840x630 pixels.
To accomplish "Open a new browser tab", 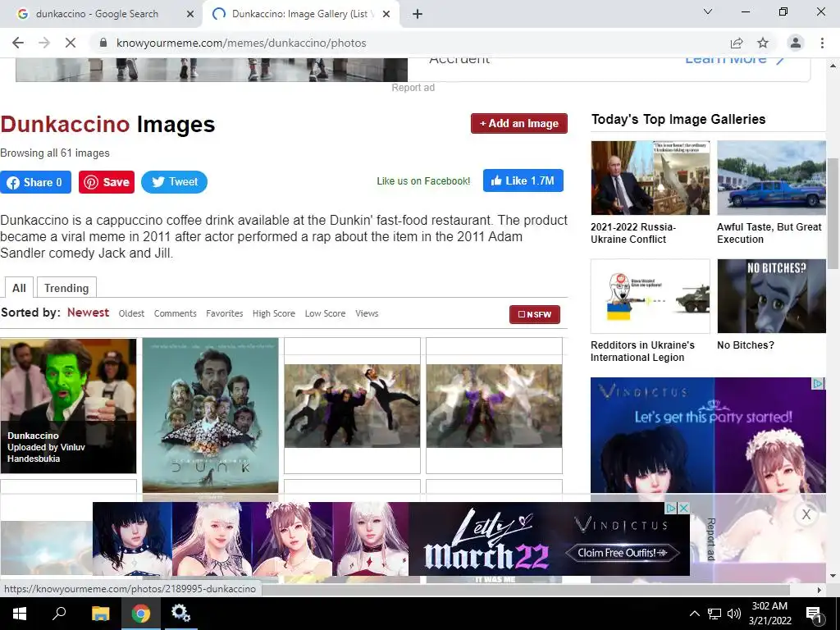I will (418, 14).
